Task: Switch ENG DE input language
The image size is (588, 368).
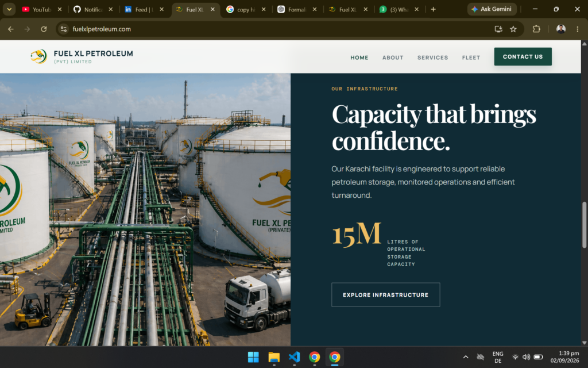Action: click(x=498, y=357)
